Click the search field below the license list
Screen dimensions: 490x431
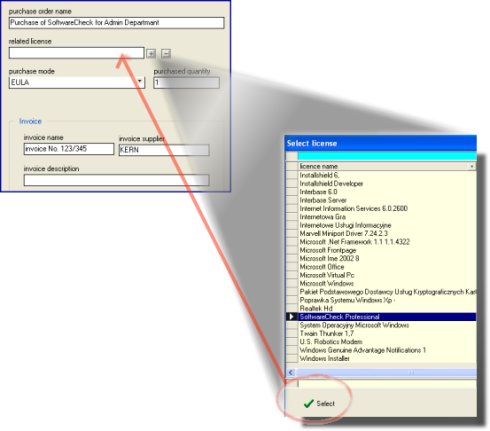pos(387,384)
